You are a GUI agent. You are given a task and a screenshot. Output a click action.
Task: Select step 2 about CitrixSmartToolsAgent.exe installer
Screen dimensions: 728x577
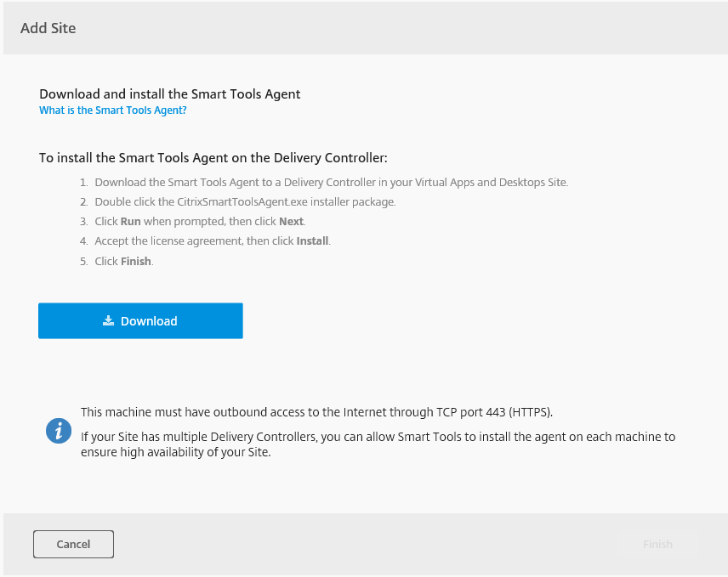pos(245,202)
